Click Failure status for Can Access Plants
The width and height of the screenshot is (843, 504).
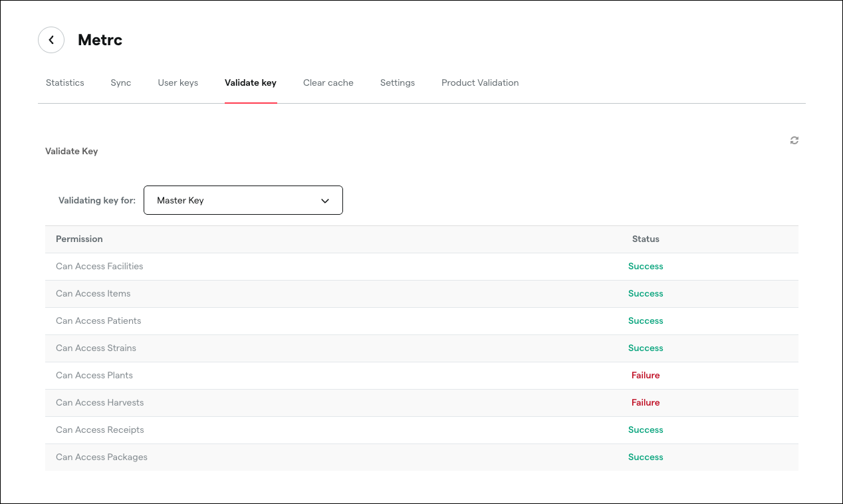pyautogui.click(x=646, y=375)
